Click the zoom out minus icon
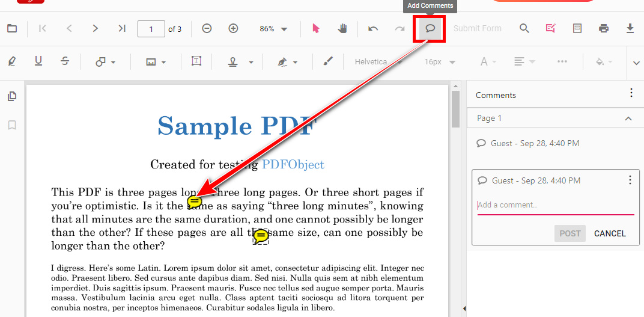This screenshot has height=317, width=644. [x=207, y=28]
